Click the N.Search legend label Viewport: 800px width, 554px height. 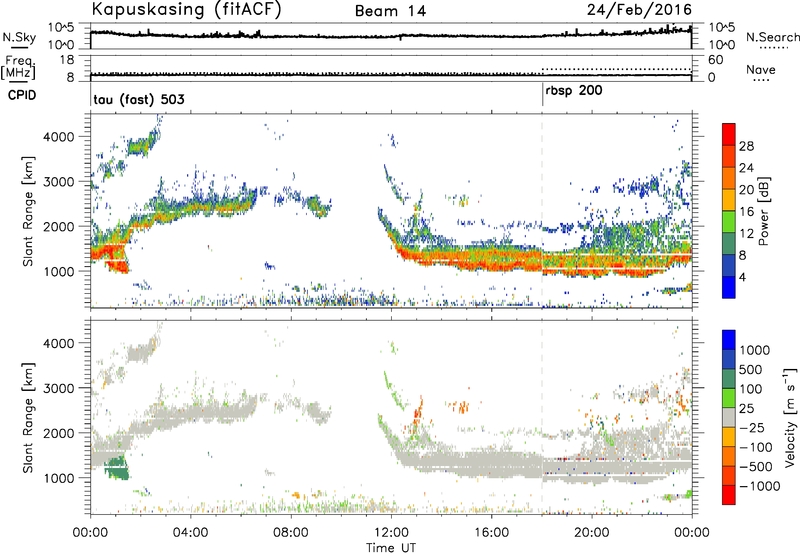click(772, 37)
